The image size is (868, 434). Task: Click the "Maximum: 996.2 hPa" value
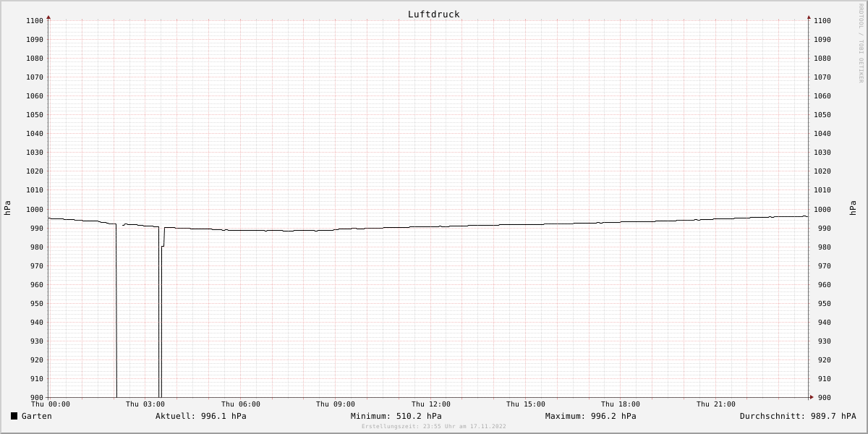(591, 416)
